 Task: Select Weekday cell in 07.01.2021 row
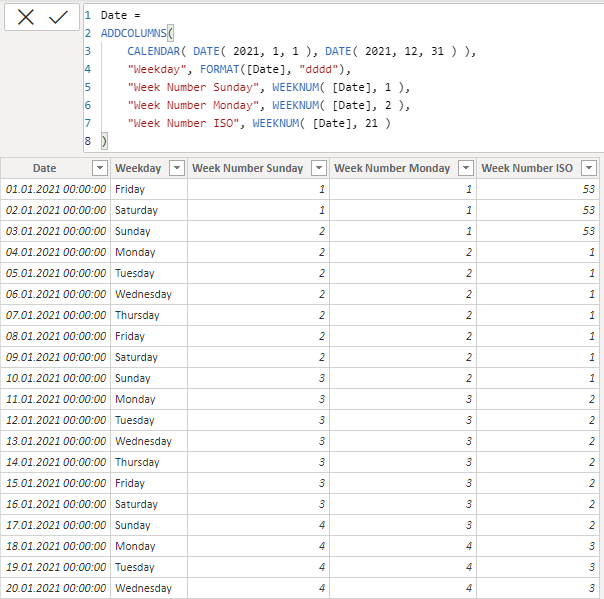click(x=149, y=315)
